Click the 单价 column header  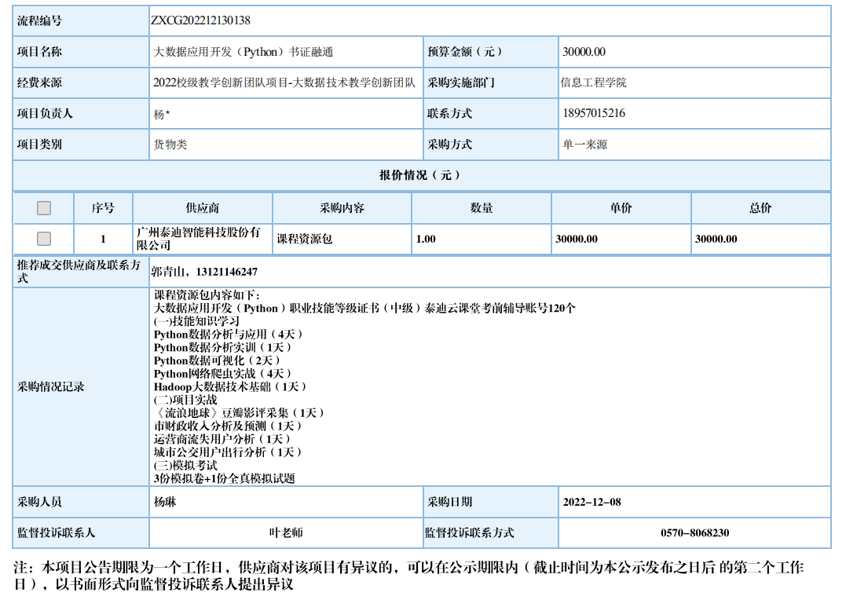(621, 208)
